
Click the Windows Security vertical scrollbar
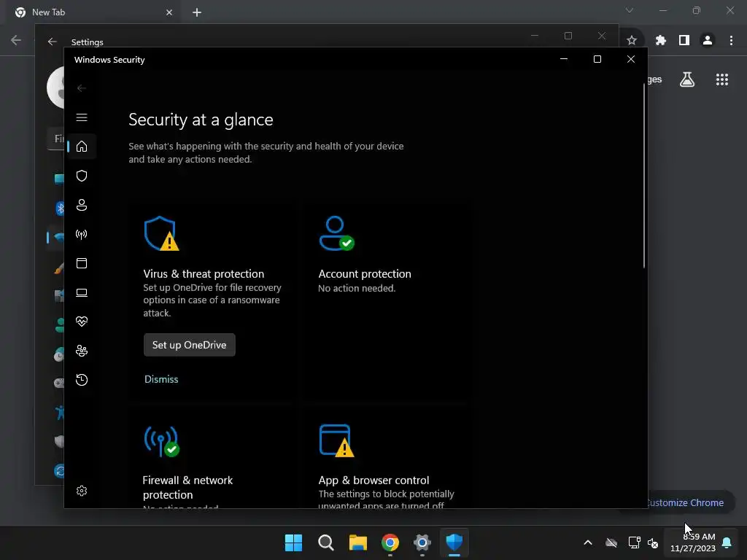(644, 176)
